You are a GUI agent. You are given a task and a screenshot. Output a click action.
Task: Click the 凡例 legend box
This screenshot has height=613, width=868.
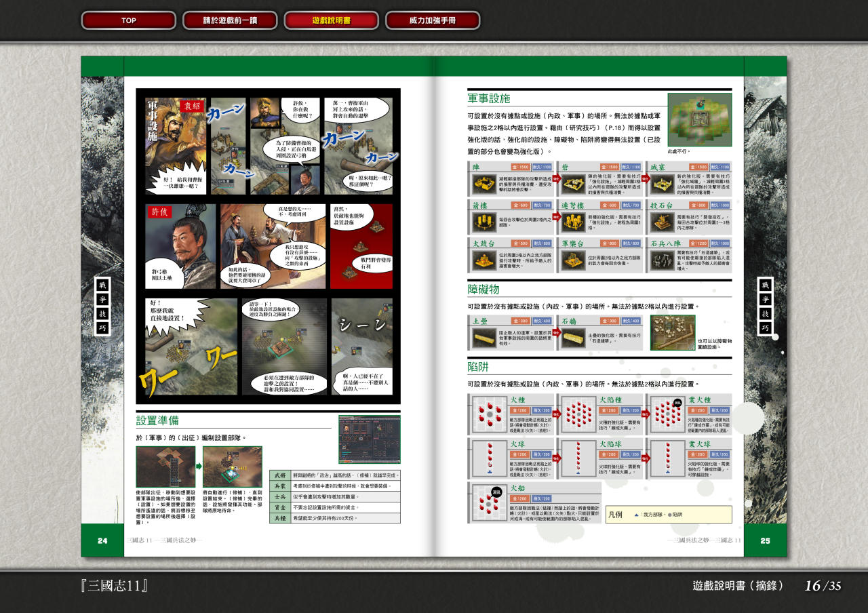point(669,515)
